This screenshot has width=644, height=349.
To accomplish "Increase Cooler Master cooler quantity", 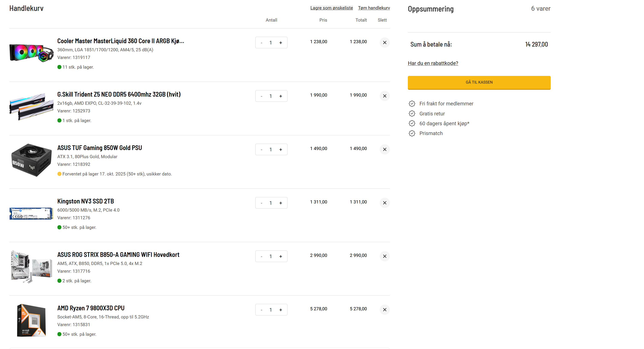I will click(281, 43).
